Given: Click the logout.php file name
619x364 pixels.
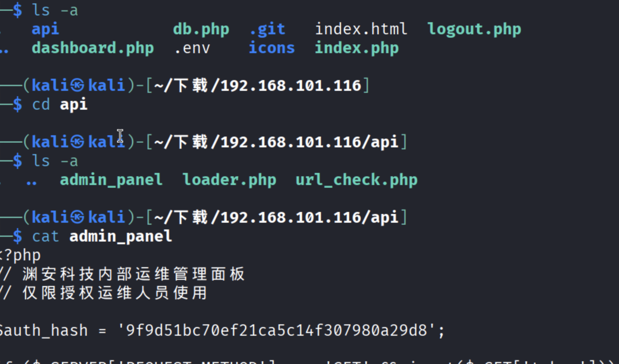Looking at the screenshot, I should 474,30.
